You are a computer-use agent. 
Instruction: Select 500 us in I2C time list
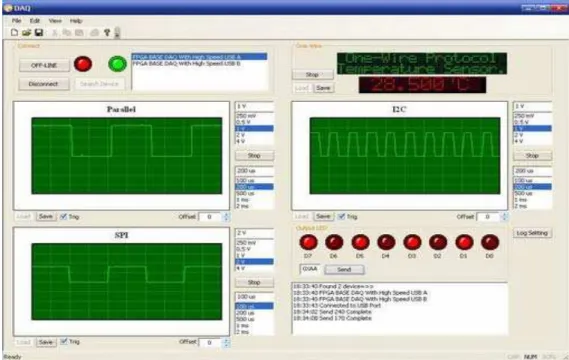pos(532,193)
